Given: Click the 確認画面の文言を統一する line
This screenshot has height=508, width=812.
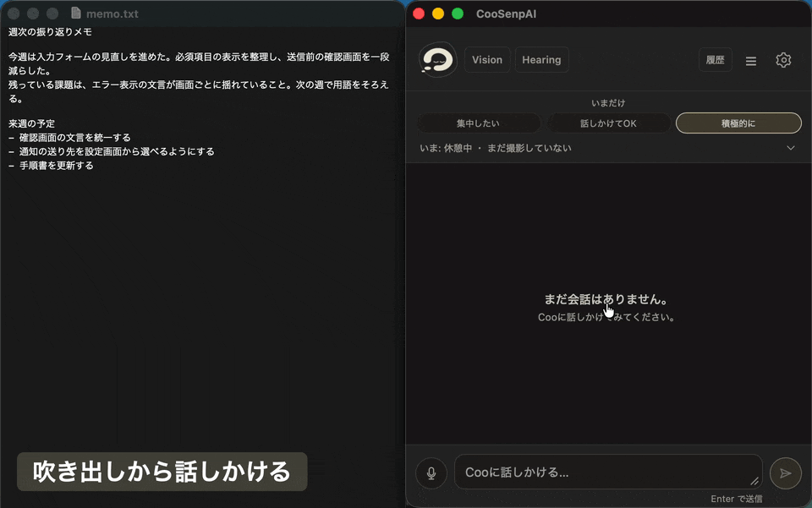Looking at the screenshot, I should pos(69,138).
